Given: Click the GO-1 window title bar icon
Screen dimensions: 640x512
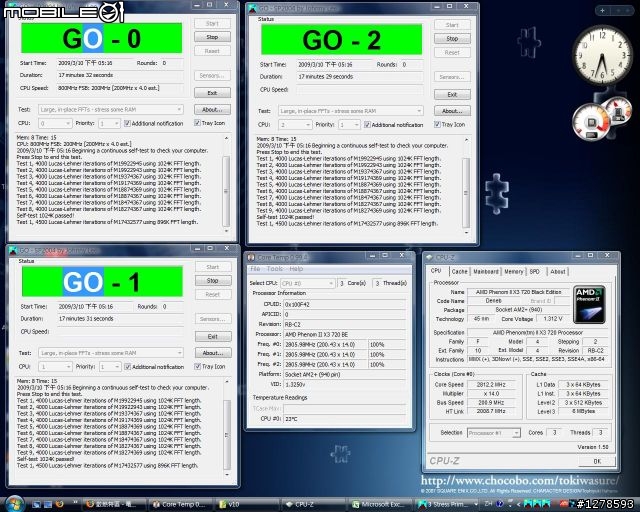Looking at the screenshot, I should [13, 250].
